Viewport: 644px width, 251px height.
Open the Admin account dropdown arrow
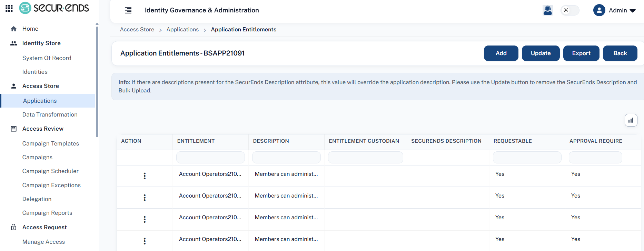point(633,11)
